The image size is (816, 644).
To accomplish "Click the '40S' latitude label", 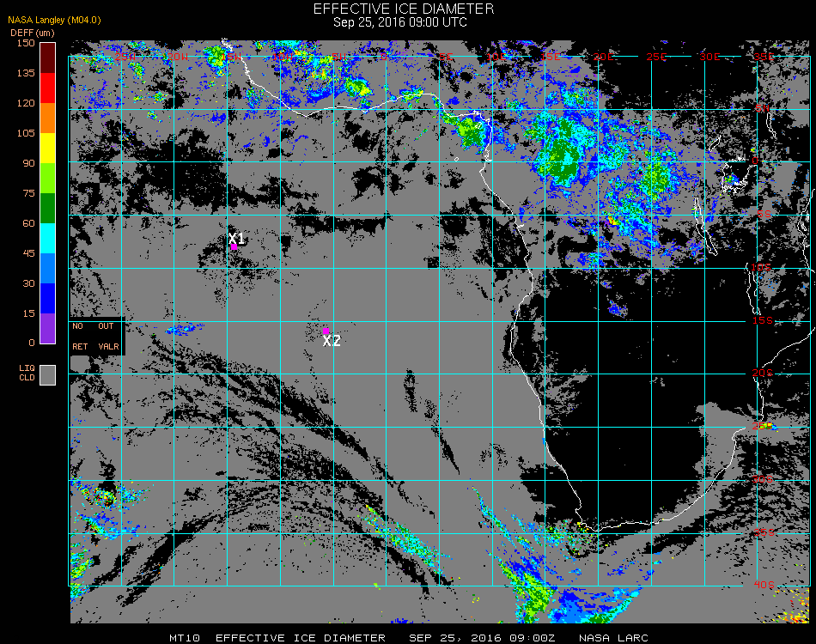I will pos(764,586).
